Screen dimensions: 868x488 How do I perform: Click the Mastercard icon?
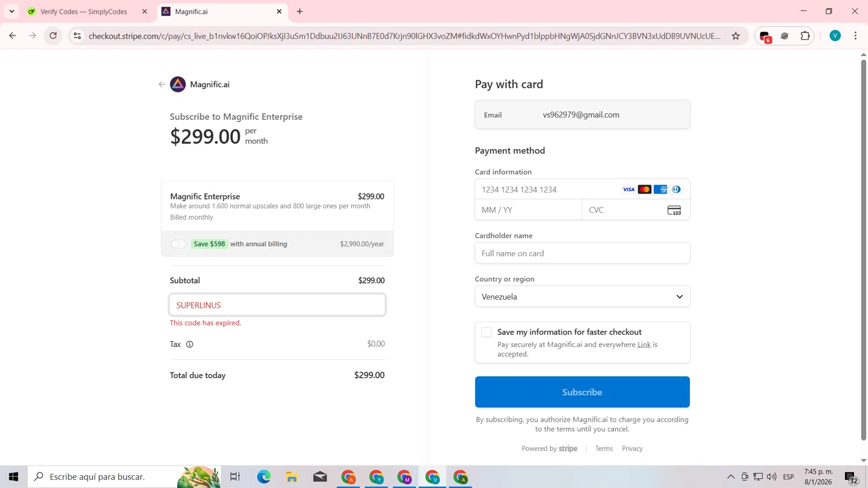645,190
